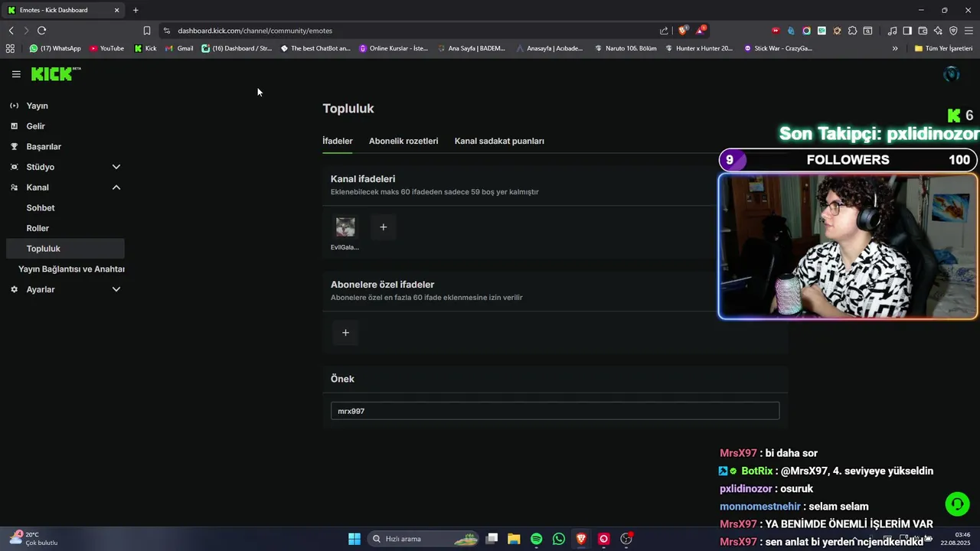Switch to the Abonelik rozetleri tab
Viewport: 980px width, 551px height.
click(403, 141)
